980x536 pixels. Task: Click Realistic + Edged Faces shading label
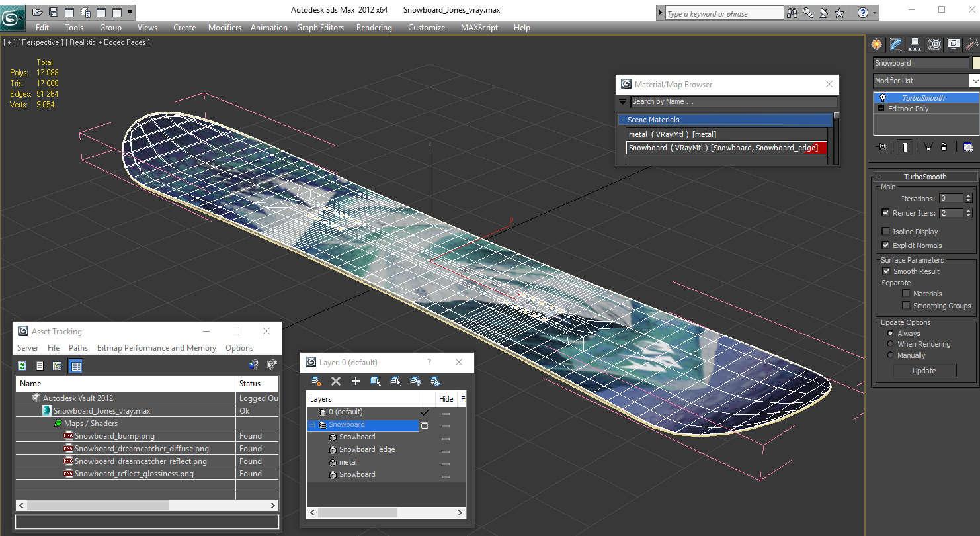109,42
